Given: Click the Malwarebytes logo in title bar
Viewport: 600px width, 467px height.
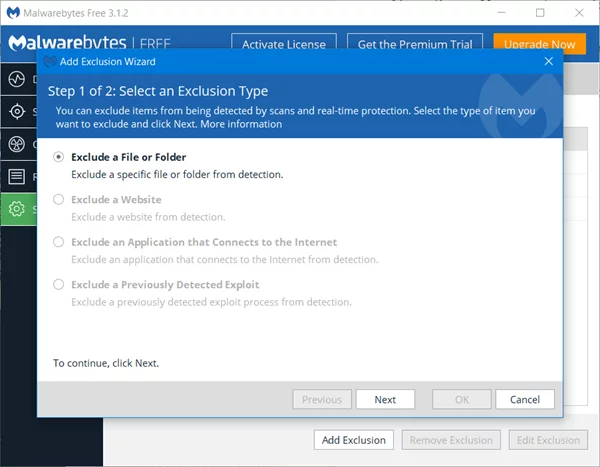Looking at the screenshot, I should 13,13.
